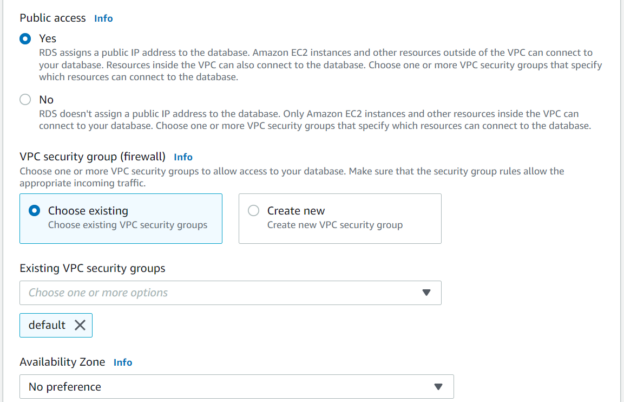Click the Create new VPC security group description
The height and width of the screenshot is (402, 624).
[x=333, y=226]
